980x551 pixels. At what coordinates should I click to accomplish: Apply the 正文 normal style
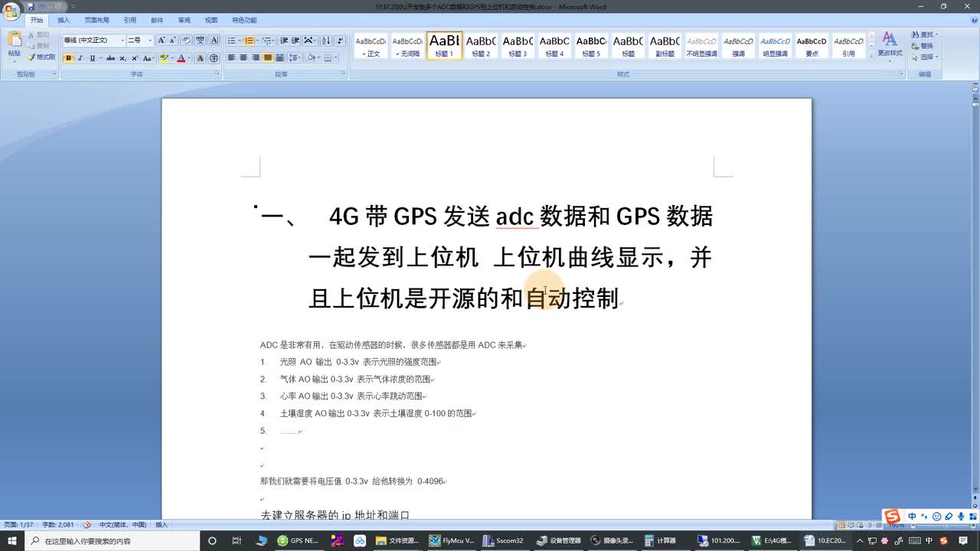point(371,46)
